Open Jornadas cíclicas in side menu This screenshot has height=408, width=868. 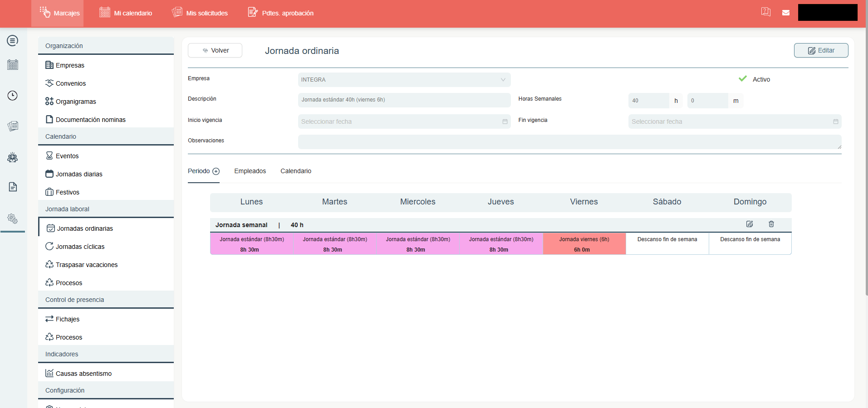[x=80, y=247]
